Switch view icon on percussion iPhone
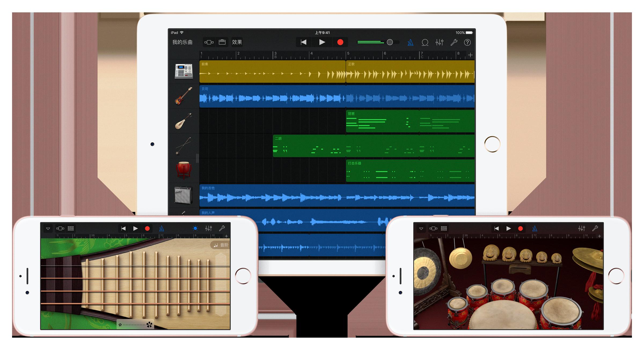644x350 pixels. click(433, 229)
